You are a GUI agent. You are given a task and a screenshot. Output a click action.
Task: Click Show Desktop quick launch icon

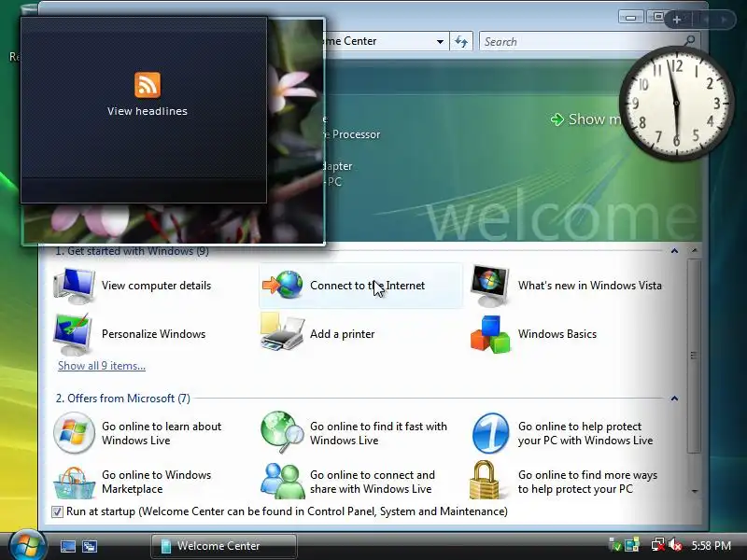pyautogui.click(x=67, y=546)
